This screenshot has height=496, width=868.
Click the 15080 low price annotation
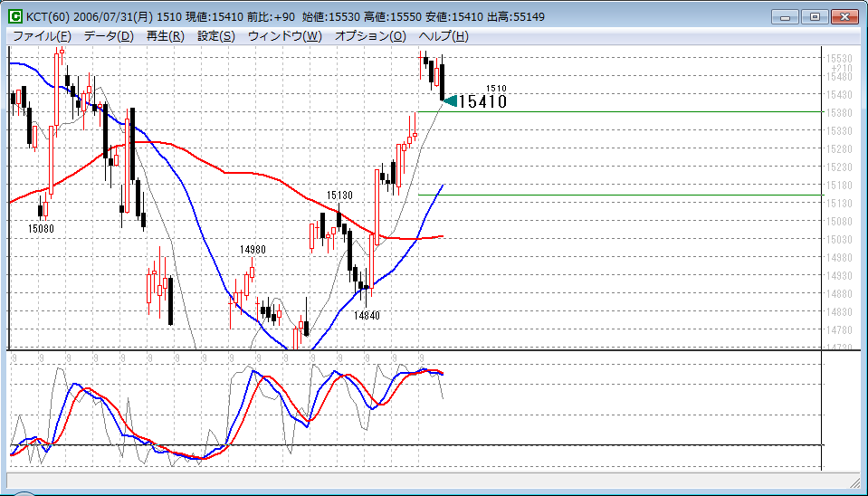tap(41, 229)
